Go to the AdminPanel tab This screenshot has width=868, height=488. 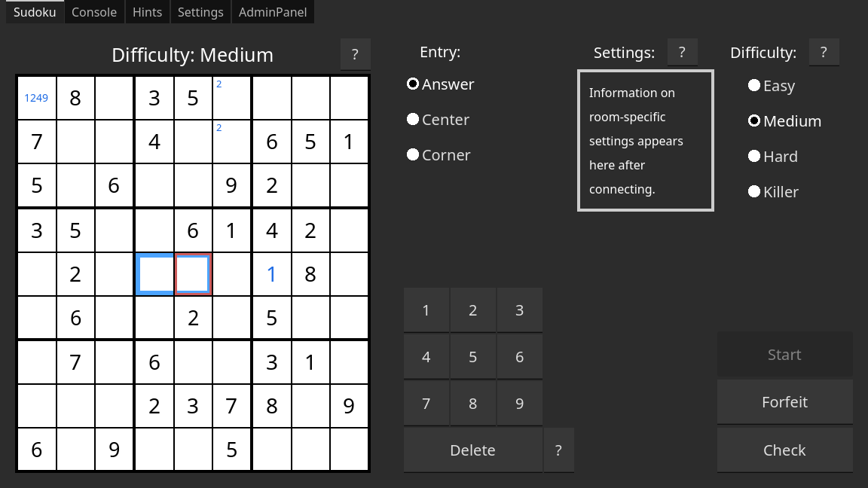[x=271, y=12]
